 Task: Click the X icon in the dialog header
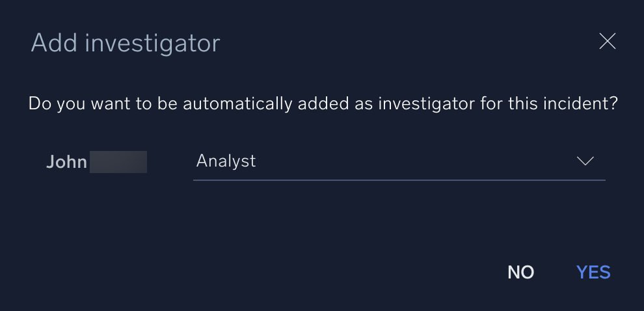click(607, 42)
